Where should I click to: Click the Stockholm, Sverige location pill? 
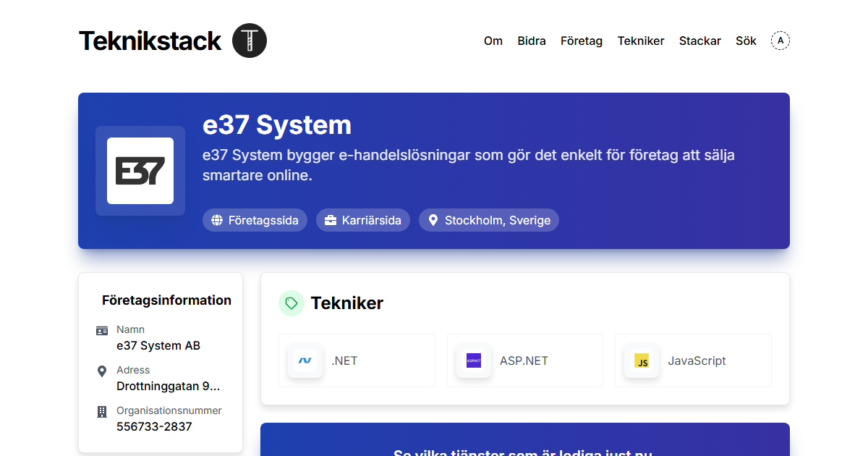pyautogui.click(x=489, y=220)
